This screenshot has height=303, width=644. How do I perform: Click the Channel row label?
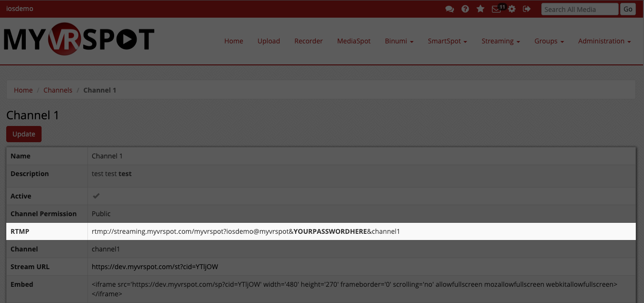[x=24, y=249]
